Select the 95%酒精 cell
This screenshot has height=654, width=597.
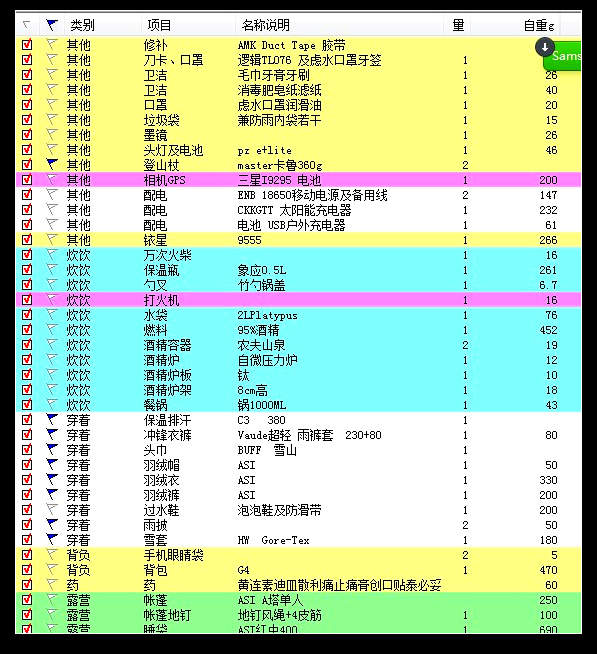point(258,330)
